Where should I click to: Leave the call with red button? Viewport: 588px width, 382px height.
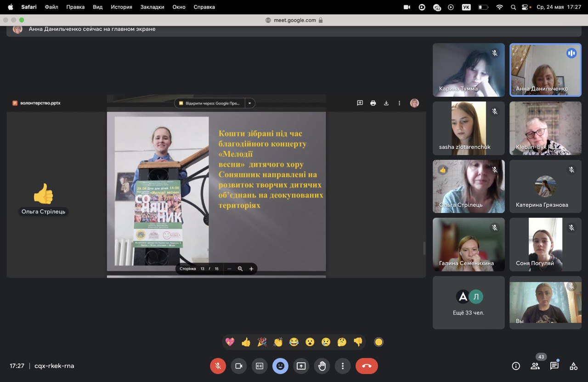pyautogui.click(x=367, y=366)
